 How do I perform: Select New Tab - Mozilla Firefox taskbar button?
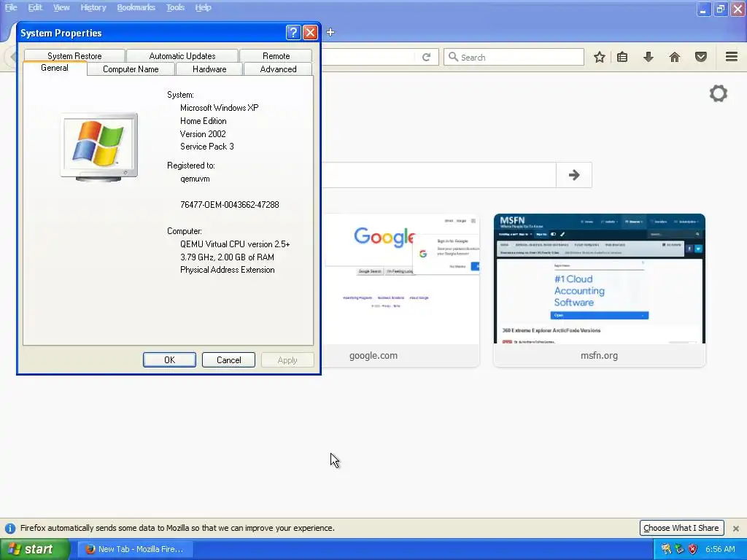[x=135, y=549]
